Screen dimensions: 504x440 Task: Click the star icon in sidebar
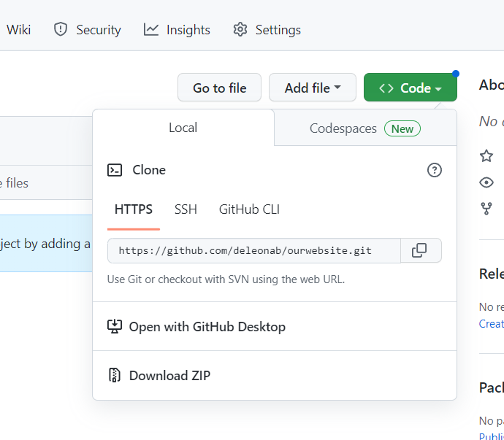click(486, 156)
